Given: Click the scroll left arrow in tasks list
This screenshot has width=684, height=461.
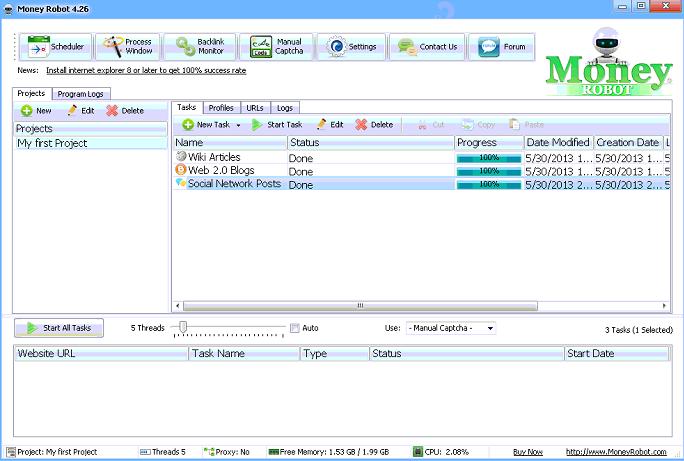Looking at the screenshot, I should (x=178, y=306).
